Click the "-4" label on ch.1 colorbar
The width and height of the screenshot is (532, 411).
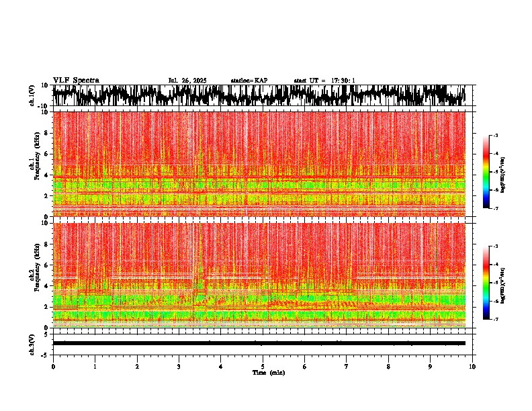pyautogui.click(x=496, y=154)
